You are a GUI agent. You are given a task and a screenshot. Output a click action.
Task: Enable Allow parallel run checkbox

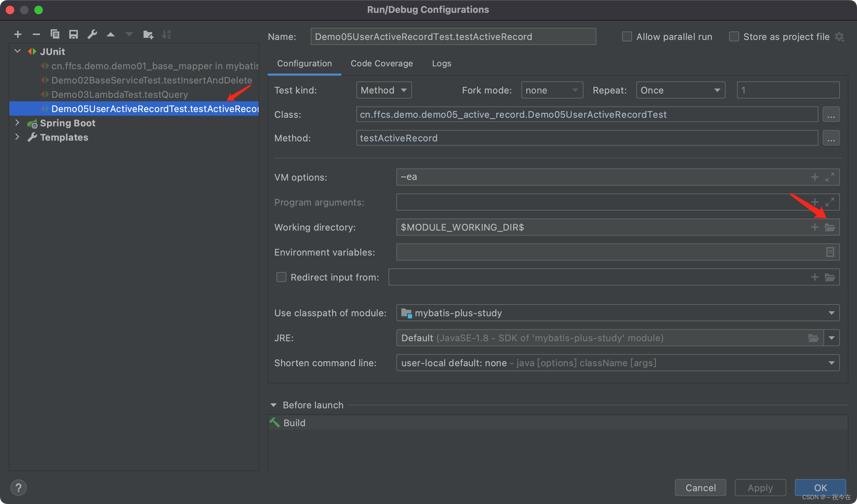[627, 37]
